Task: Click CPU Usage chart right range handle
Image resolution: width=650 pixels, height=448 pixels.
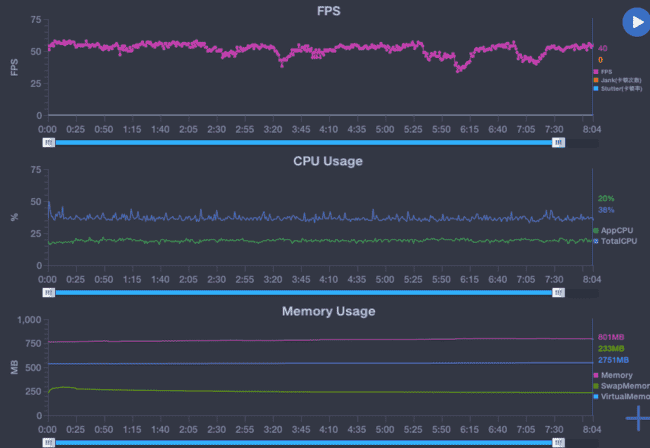Action: (558, 293)
